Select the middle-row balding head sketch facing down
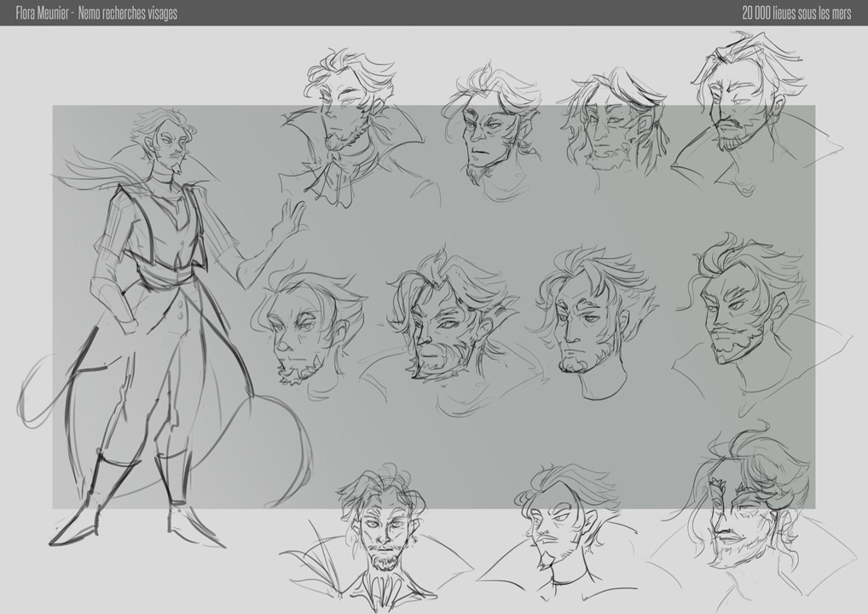Viewport: 868px width, 614px height. point(310,329)
